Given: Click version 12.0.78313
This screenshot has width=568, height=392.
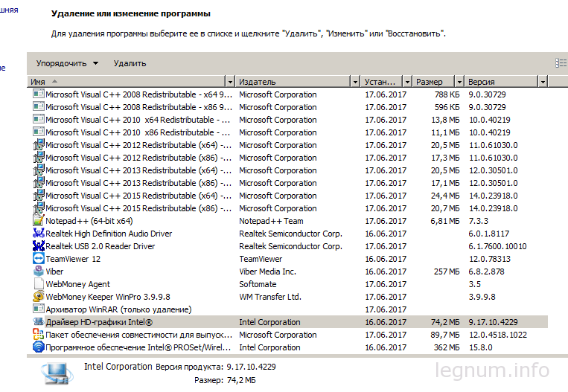Looking at the screenshot, I should [x=490, y=259].
